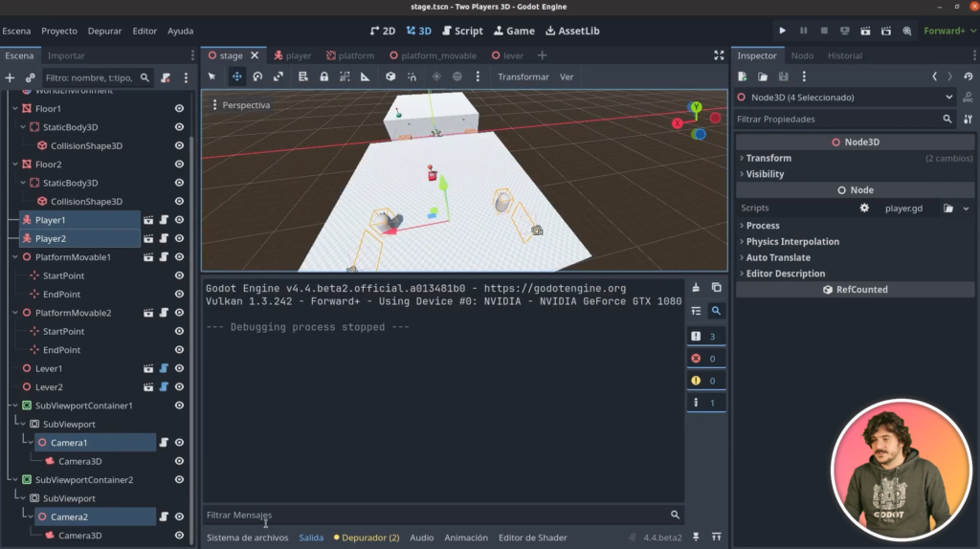Instantiate a child scene with the link icon
This screenshot has width=980, height=549.
click(x=30, y=78)
